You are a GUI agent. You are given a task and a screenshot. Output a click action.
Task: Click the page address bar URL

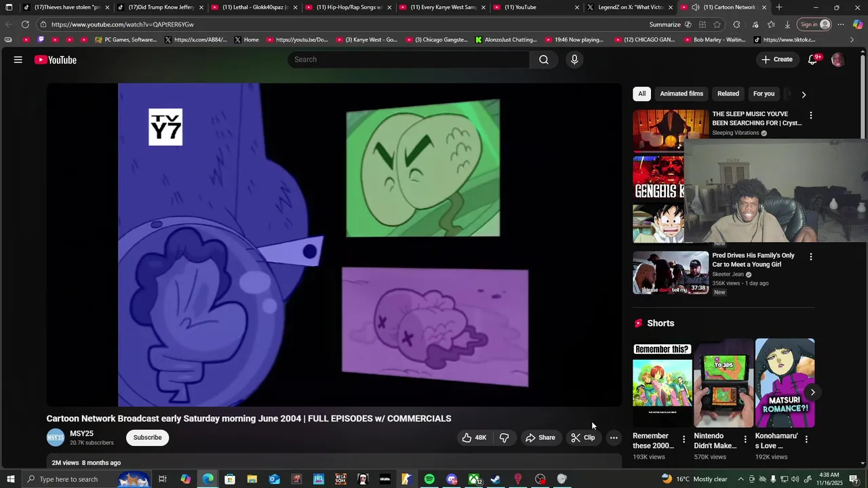pyautogui.click(x=122, y=24)
